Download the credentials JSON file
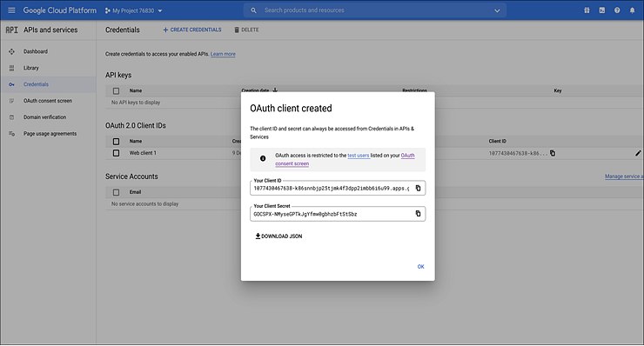 (x=278, y=236)
